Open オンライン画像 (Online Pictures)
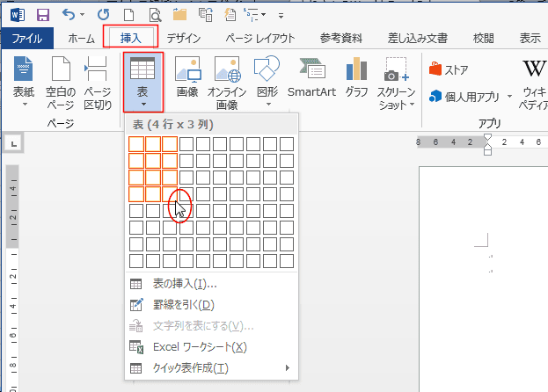Viewport: 548px width, 392px height. 227,83
